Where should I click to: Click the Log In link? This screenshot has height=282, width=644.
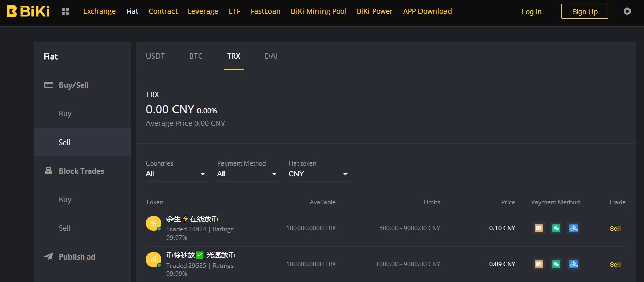532,12
